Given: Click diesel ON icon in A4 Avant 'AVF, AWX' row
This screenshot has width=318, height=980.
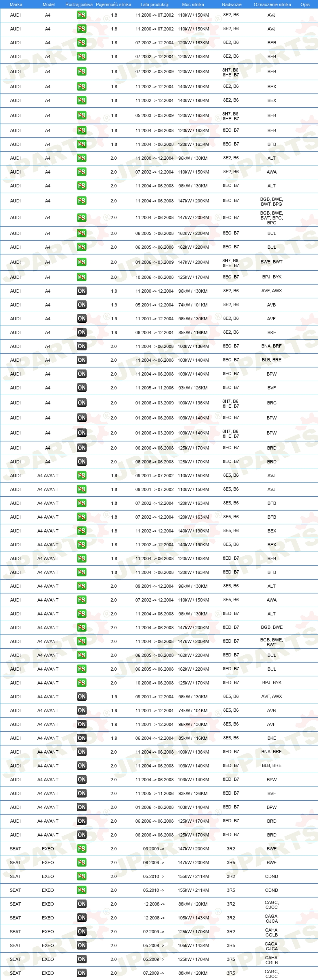Looking at the screenshot, I should [82, 697].
